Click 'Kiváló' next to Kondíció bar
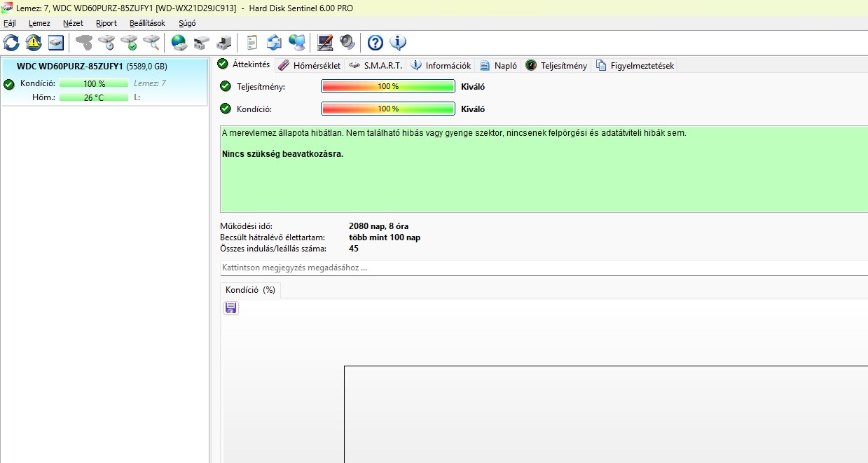Image resolution: width=868 pixels, height=463 pixels. point(473,109)
